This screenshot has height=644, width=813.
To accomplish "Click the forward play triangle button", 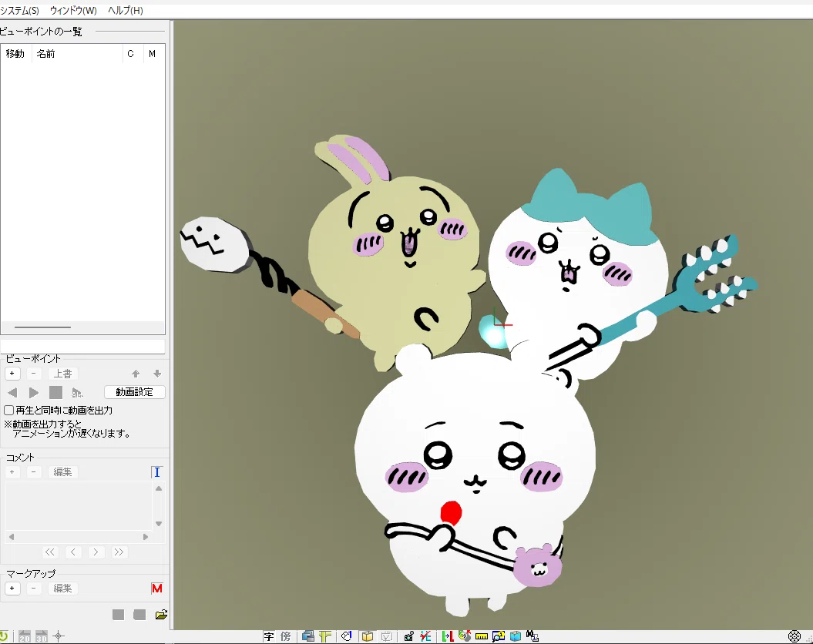I will tap(34, 393).
